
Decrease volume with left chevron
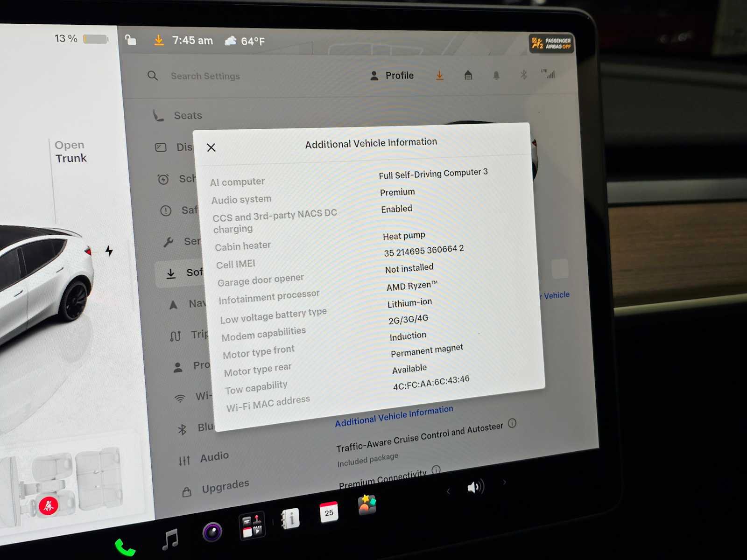coord(448,491)
